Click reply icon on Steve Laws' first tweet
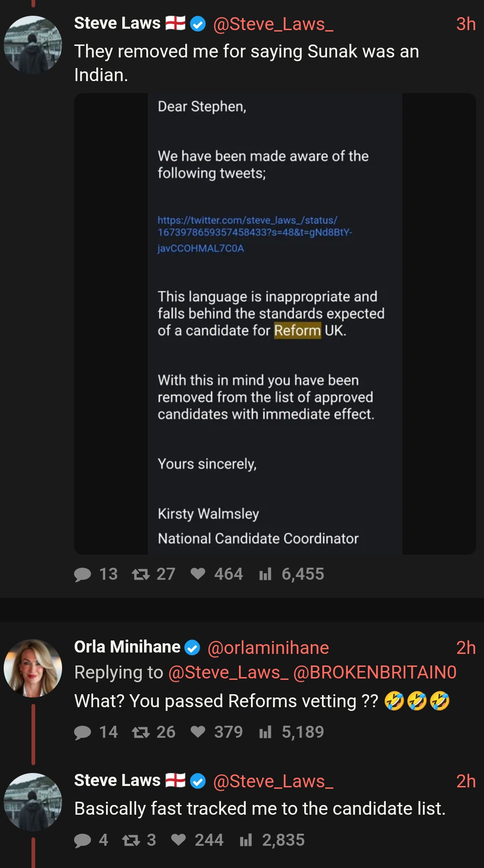The image size is (484, 868). tap(83, 575)
